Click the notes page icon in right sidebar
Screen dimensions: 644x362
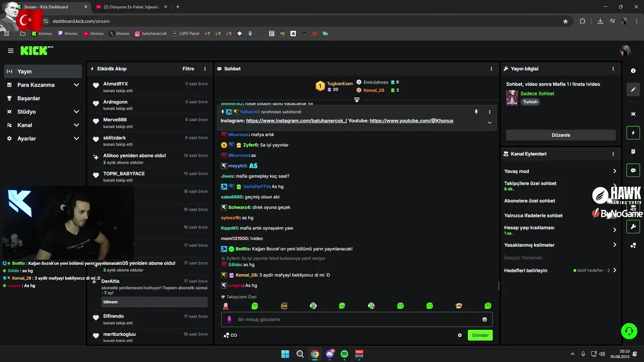[x=633, y=151]
